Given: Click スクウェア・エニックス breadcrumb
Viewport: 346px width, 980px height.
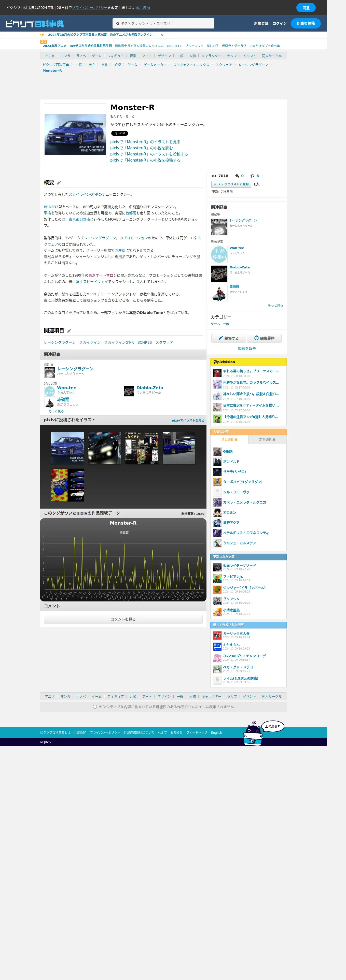Looking at the screenshot, I should coord(191,65).
